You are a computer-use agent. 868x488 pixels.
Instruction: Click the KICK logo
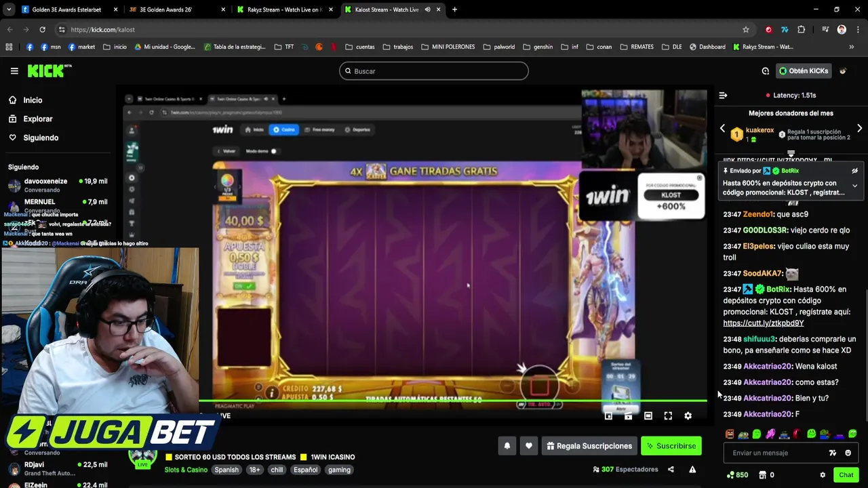coord(49,70)
